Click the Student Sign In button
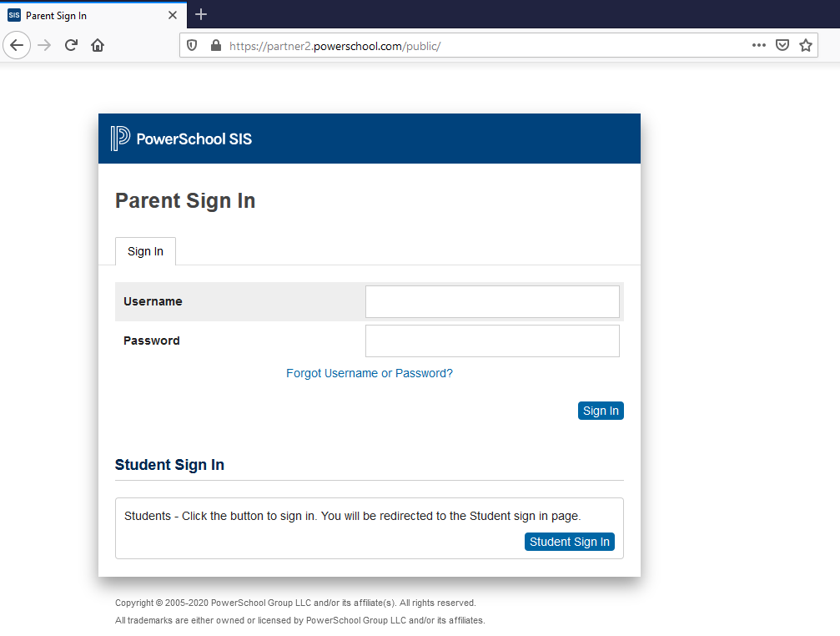Viewport: 840px width, 636px height. coord(569,542)
